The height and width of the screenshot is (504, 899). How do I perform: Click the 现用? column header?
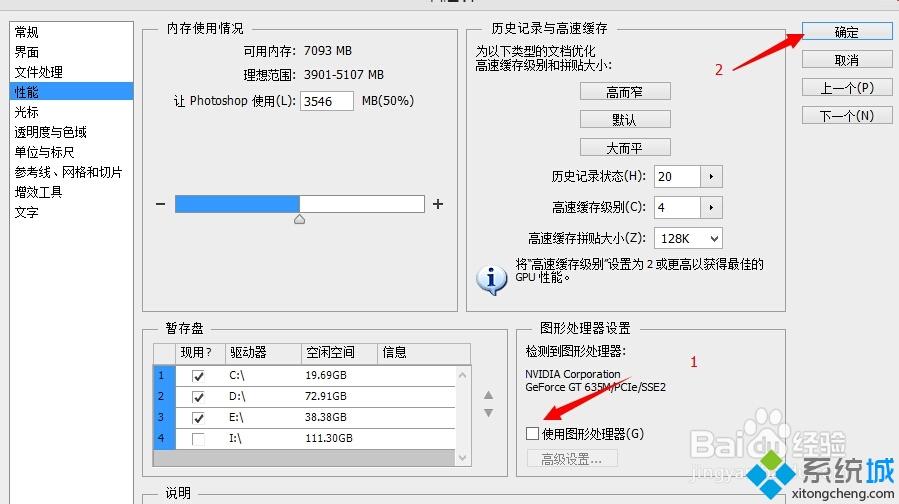pos(200,353)
